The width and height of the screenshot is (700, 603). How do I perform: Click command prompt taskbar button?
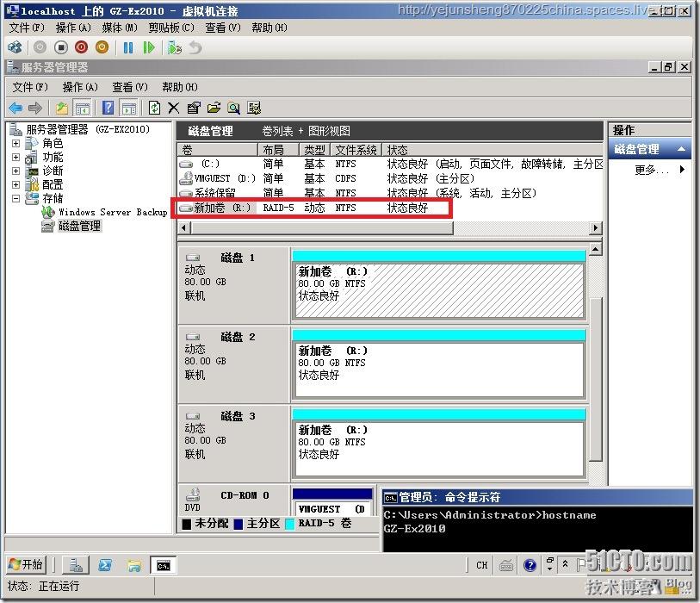pyautogui.click(x=163, y=565)
